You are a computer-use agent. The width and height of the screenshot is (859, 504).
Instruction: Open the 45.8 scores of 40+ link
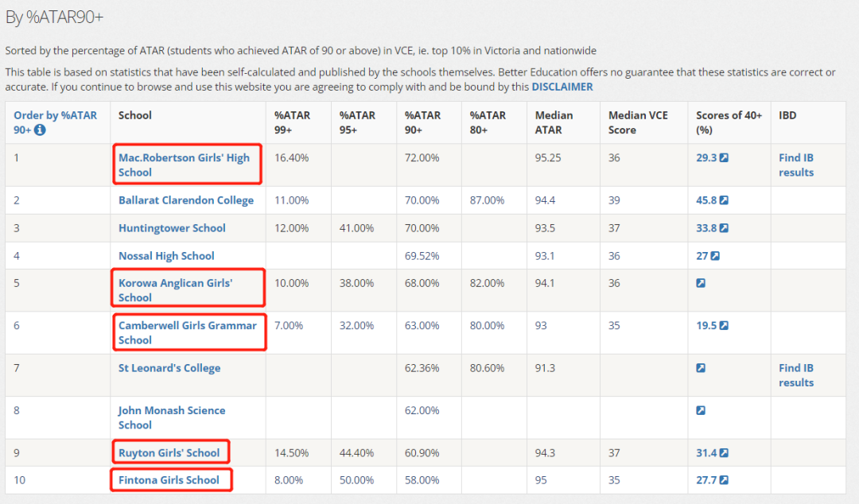point(706,200)
